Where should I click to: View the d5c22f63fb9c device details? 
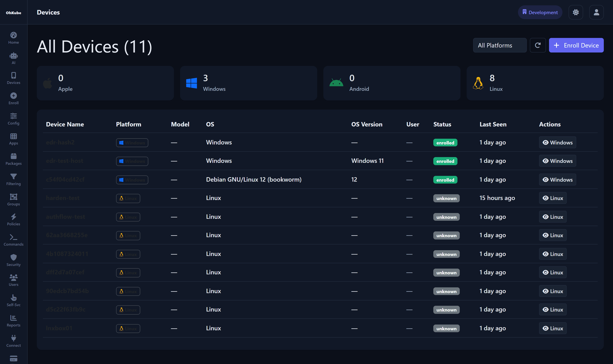[552, 310]
